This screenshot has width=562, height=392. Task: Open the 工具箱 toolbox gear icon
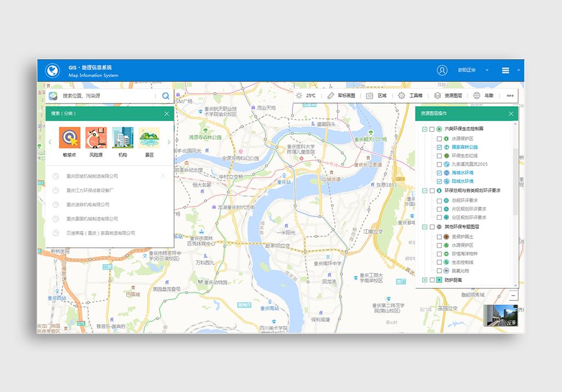click(x=402, y=95)
